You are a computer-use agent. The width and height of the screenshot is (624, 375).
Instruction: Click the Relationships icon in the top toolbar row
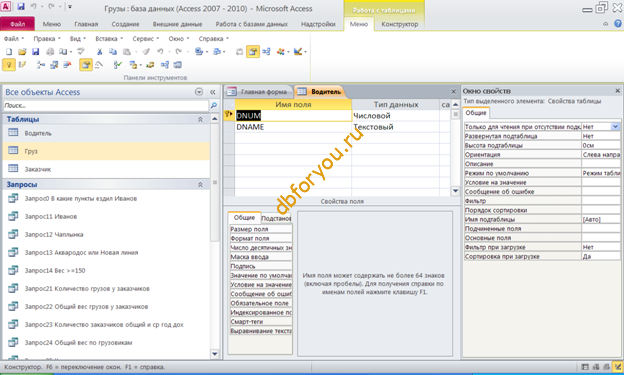(266, 52)
